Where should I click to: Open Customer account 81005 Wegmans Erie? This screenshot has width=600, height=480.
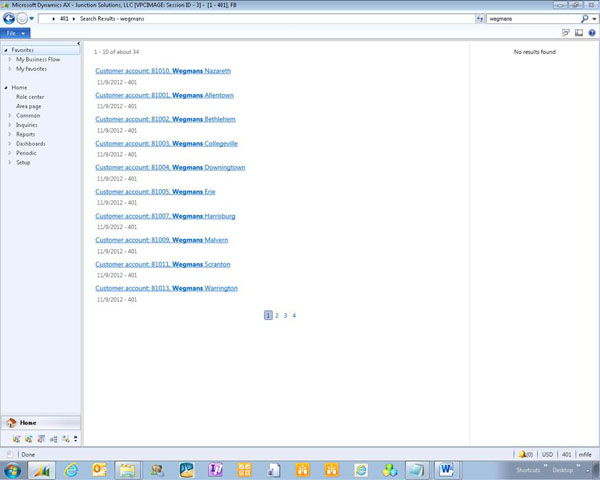pos(155,192)
